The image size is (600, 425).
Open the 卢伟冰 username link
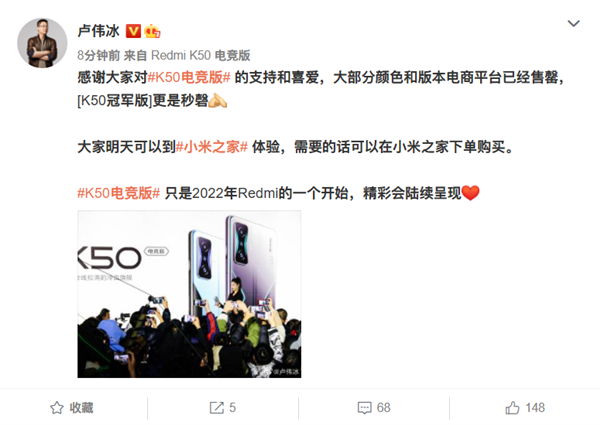[x=99, y=31]
